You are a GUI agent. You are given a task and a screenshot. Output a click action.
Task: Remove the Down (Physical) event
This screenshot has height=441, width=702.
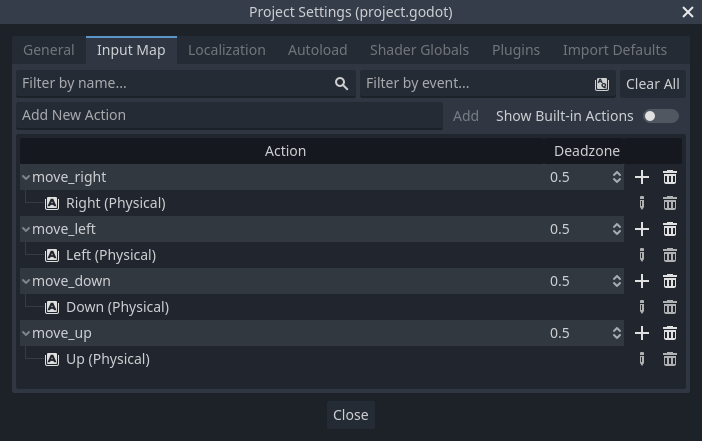pyautogui.click(x=670, y=307)
